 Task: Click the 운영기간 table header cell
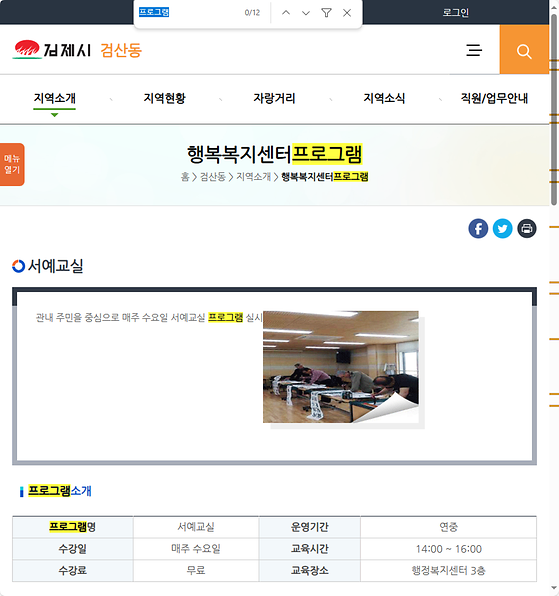point(309,527)
